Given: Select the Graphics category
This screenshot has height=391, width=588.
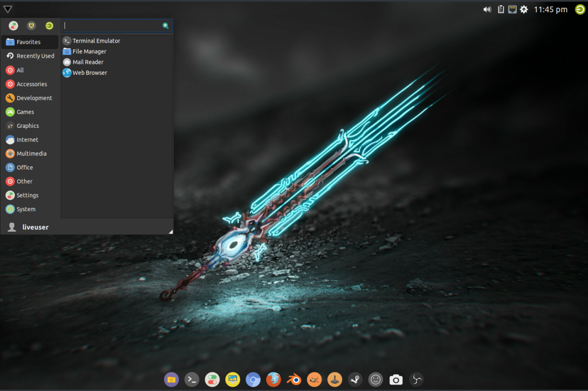Looking at the screenshot, I should pyautogui.click(x=30, y=126).
